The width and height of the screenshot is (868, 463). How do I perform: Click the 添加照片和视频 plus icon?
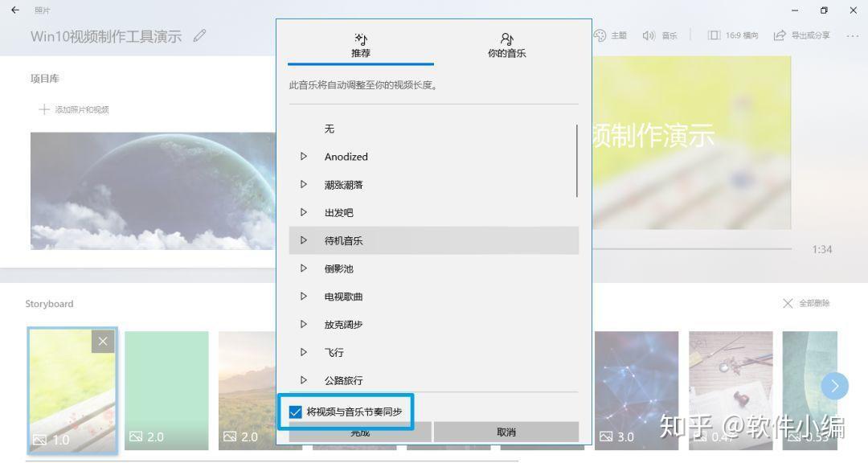coord(43,109)
